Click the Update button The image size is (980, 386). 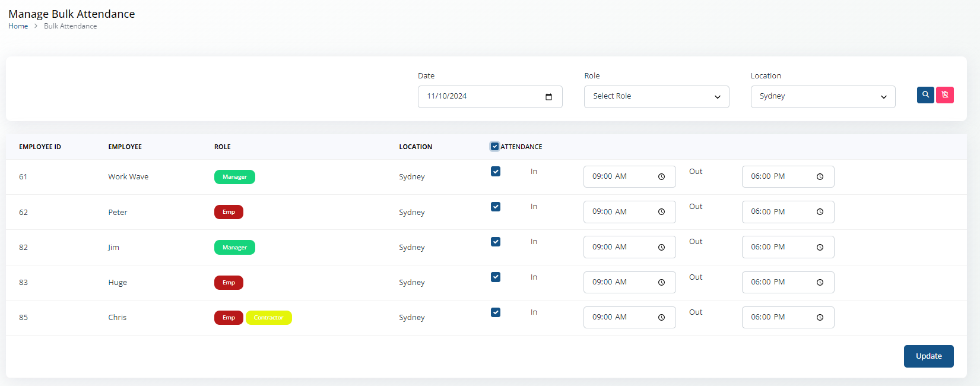(928, 356)
